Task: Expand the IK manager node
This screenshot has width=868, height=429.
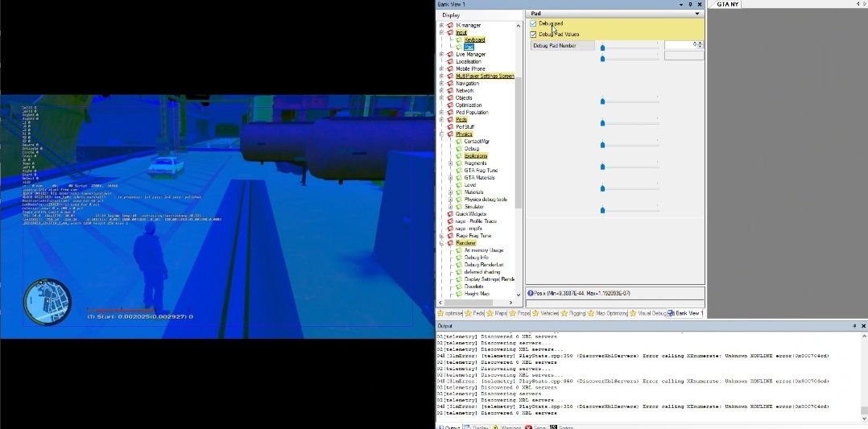Action: click(441, 26)
